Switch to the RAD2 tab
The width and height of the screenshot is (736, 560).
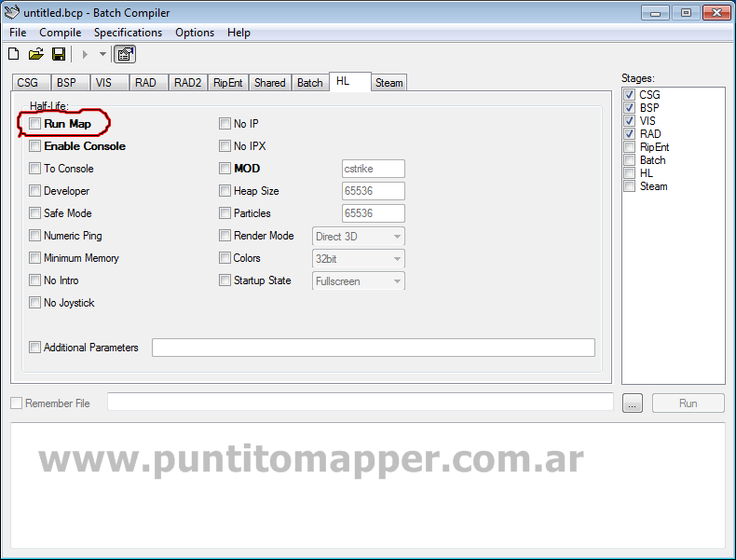pyautogui.click(x=188, y=83)
